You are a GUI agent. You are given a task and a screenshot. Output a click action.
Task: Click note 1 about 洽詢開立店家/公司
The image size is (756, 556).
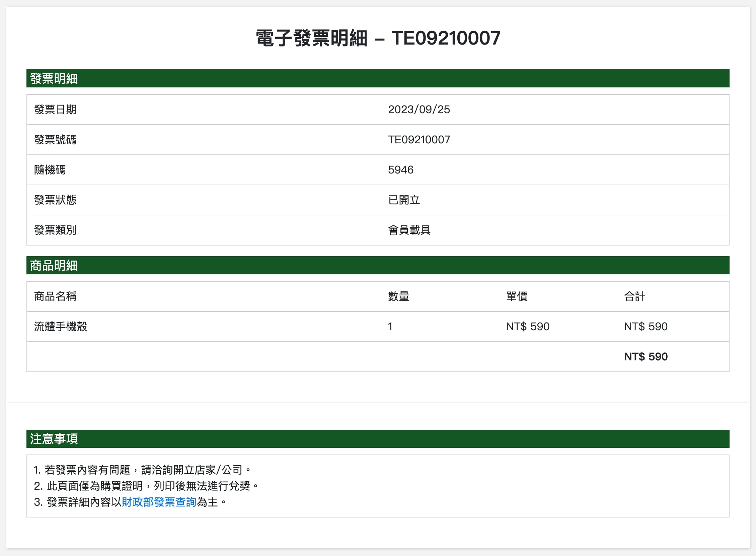143,470
